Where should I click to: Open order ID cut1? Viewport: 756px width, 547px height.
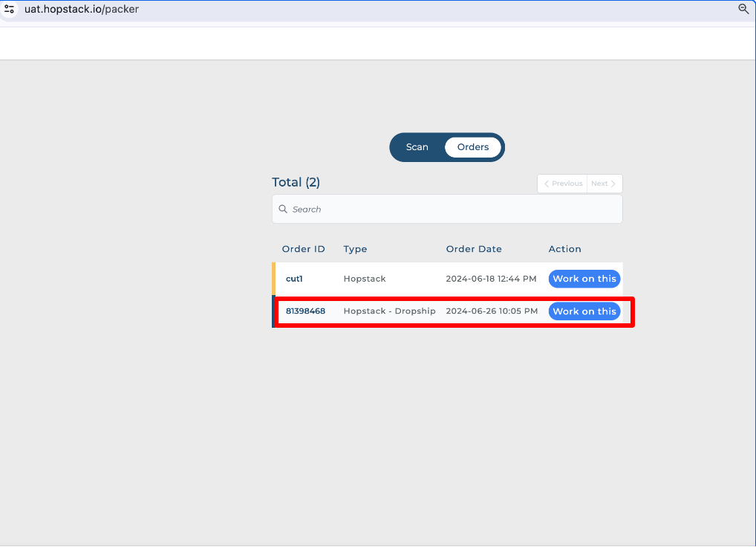(294, 279)
